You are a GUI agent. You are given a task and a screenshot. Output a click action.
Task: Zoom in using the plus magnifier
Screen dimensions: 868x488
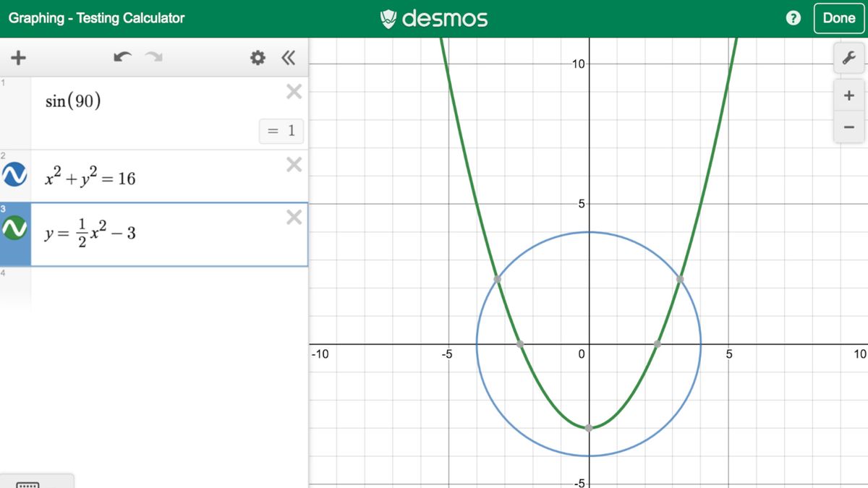pos(848,95)
